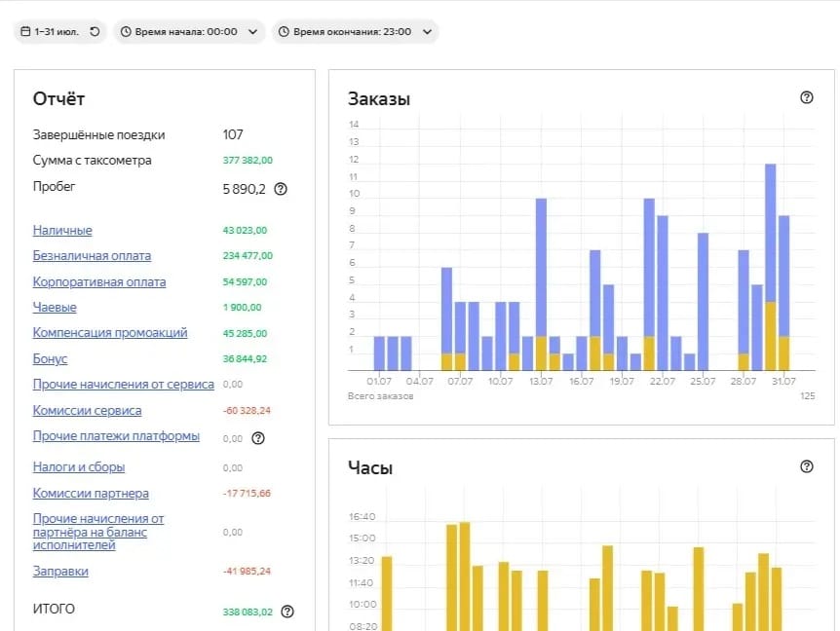Click the Всего заказов total 125
The width and height of the screenshot is (840, 631).
tap(807, 396)
